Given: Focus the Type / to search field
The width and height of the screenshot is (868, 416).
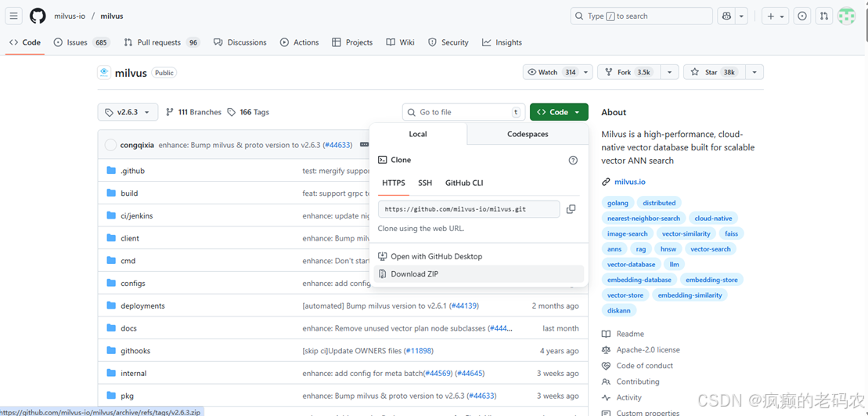Looking at the screenshot, I should coord(642,16).
